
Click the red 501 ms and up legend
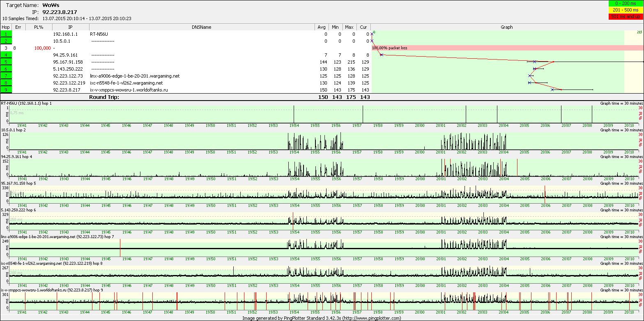pos(625,16)
